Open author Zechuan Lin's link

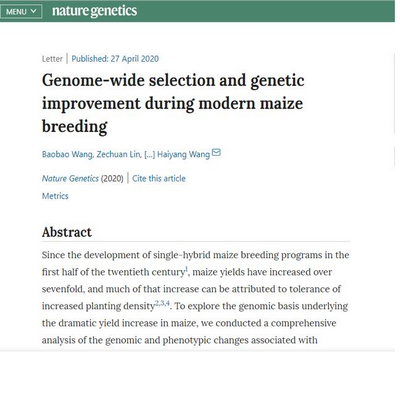point(119,154)
